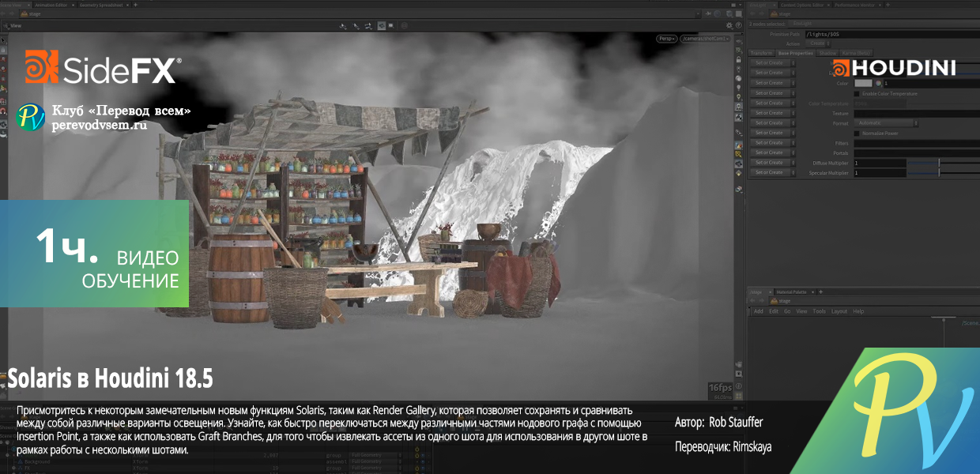
Task: Add a new tab beside Geometry Spreadsheet
Action: point(137,5)
